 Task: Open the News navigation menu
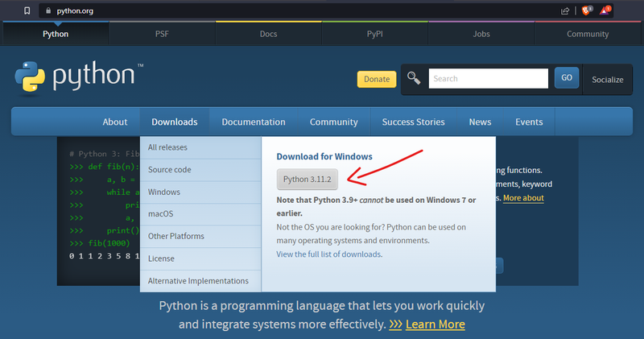pos(480,122)
